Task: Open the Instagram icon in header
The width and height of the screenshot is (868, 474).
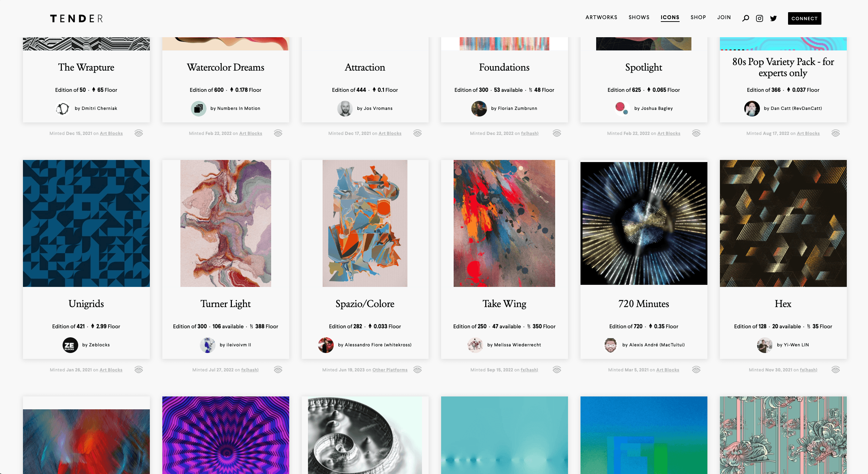Action: click(760, 18)
